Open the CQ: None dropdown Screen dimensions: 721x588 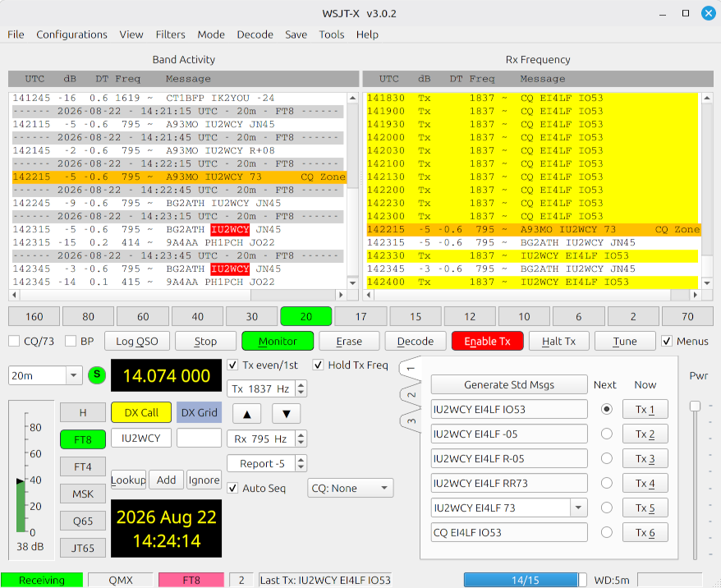click(x=351, y=489)
